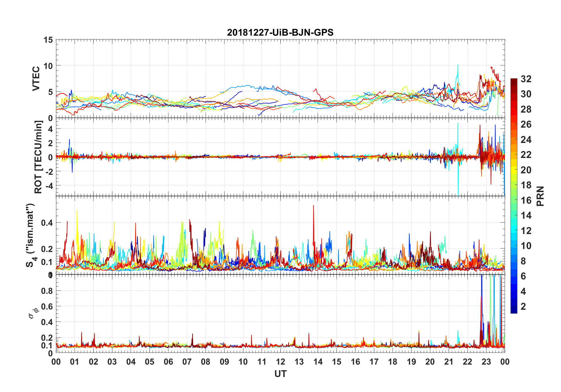Click the 24 tick on the PRN colorbar
This screenshot has height=392, width=561.
(x=526, y=139)
